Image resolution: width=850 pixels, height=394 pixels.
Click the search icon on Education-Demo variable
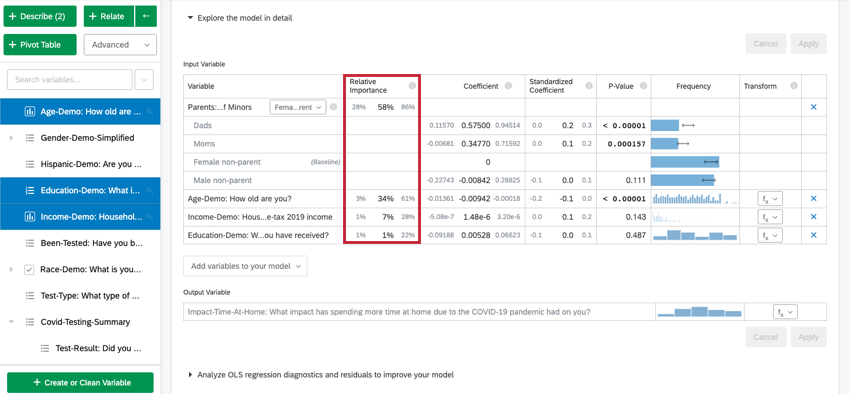[x=149, y=191]
